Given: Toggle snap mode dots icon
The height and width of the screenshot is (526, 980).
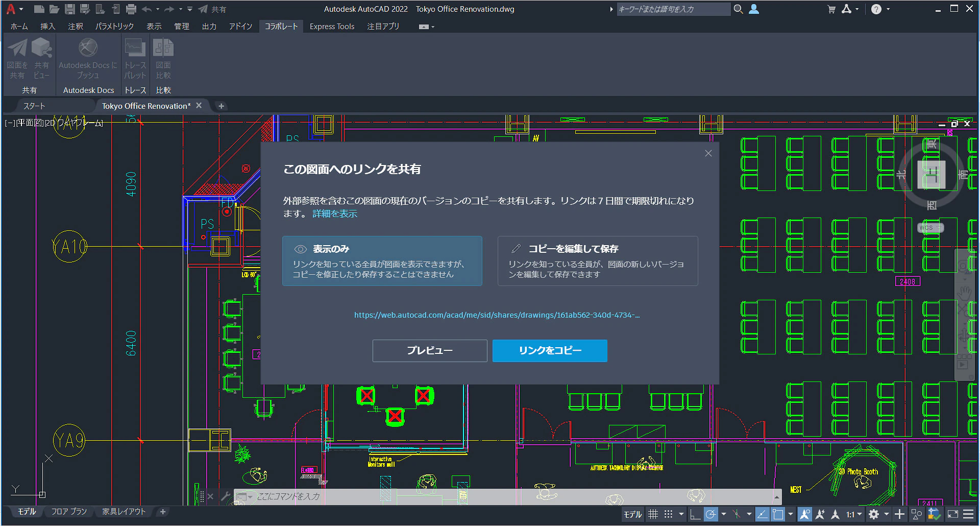Looking at the screenshot, I should [669, 514].
